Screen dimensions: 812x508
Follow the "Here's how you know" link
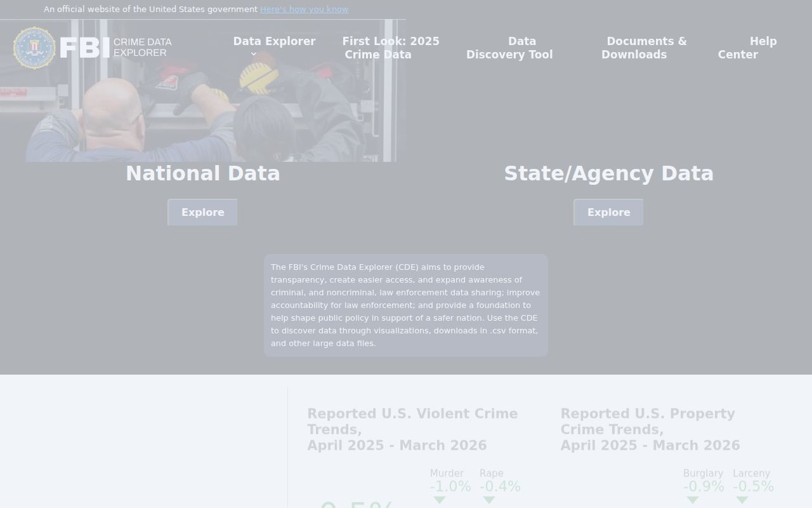coord(304,9)
